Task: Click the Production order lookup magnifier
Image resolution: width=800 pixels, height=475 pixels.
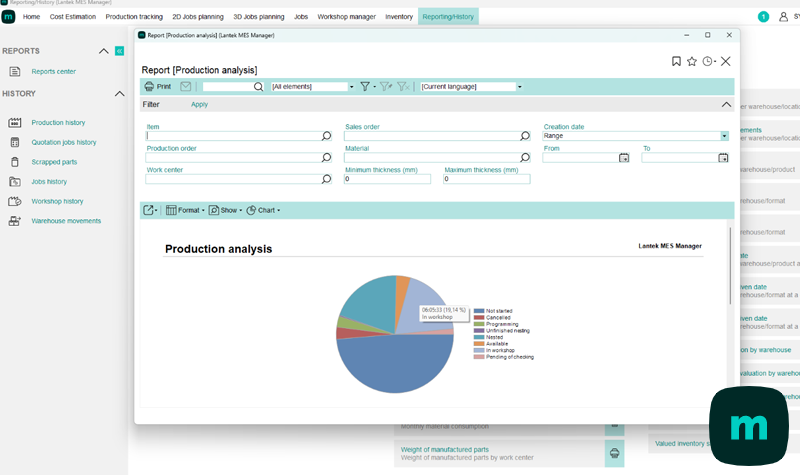Action: click(327, 157)
